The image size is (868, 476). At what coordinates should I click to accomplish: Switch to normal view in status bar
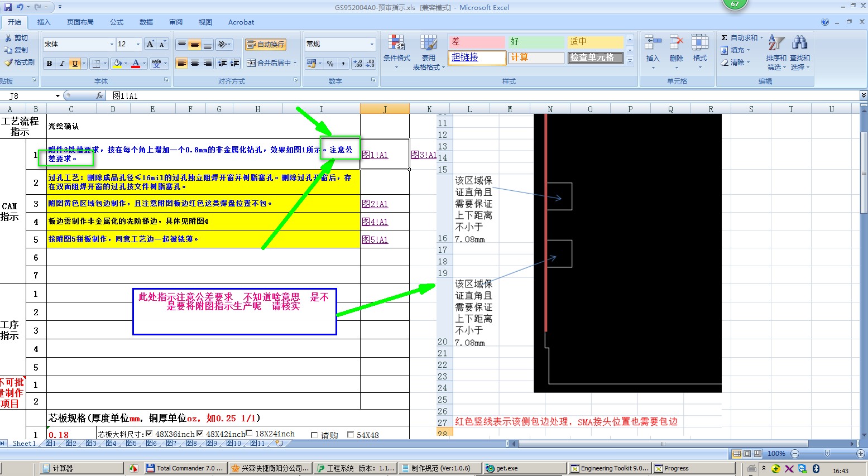tap(737, 454)
